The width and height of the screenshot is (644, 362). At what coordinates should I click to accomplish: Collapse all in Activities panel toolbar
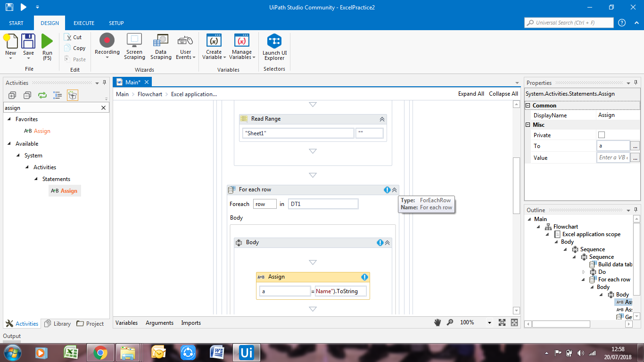pyautogui.click(x=27, y=95)
